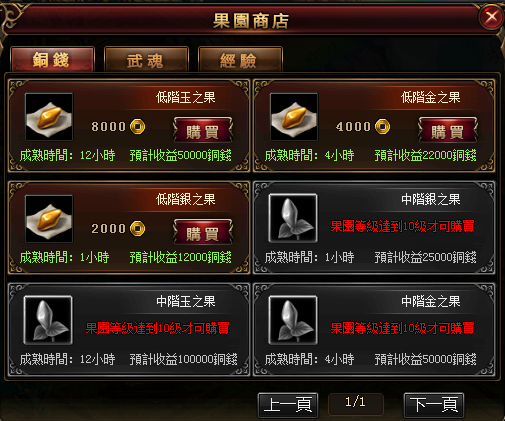The width and height of the screenshot is (505, 421).
Task: Buy 低階玉之果 with the 購買 button
Action: coord(203,129)
